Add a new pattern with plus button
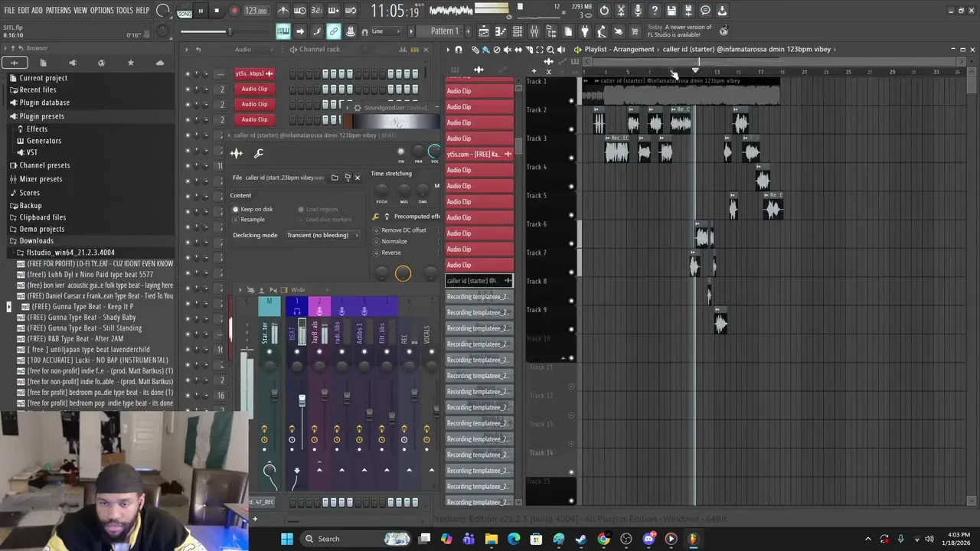 [468, 31]
